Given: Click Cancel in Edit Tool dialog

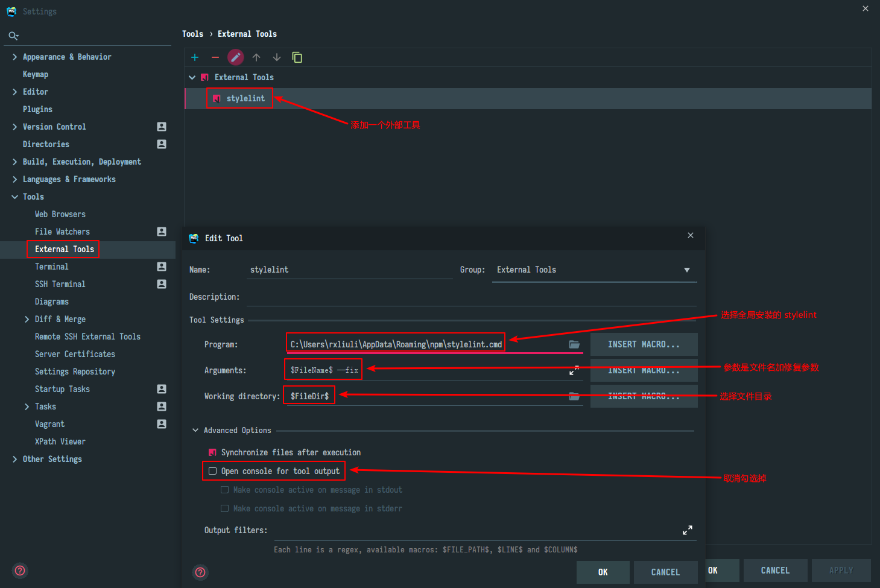Looking at the screenshot, I should click(x=665, y=572).
